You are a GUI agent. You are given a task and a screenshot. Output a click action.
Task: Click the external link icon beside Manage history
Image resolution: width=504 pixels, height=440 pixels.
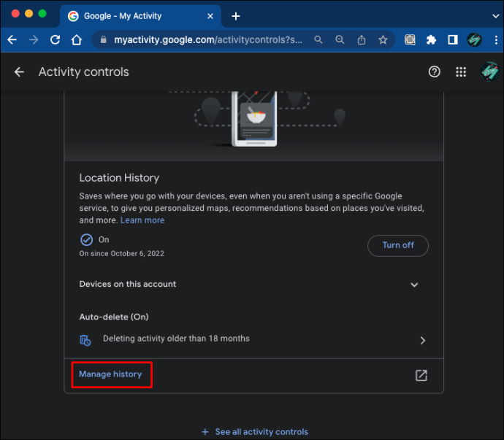pyautogui.click(x=421, y=375)
